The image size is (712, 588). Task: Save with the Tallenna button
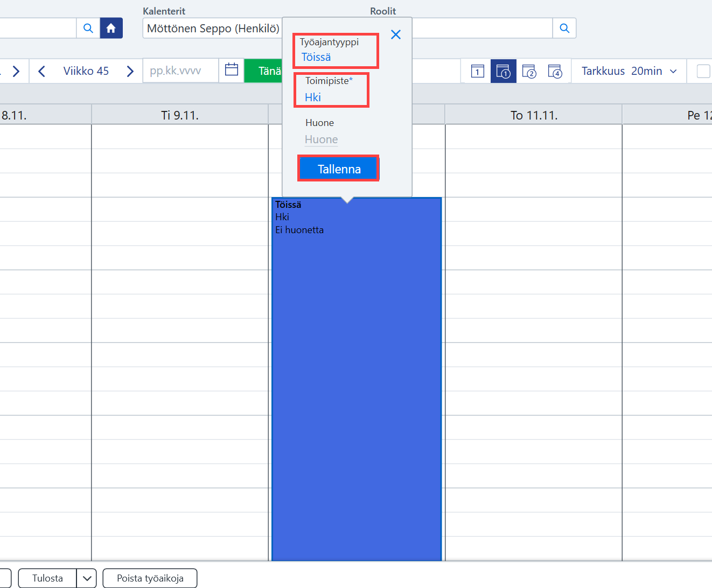click(339, 169)
